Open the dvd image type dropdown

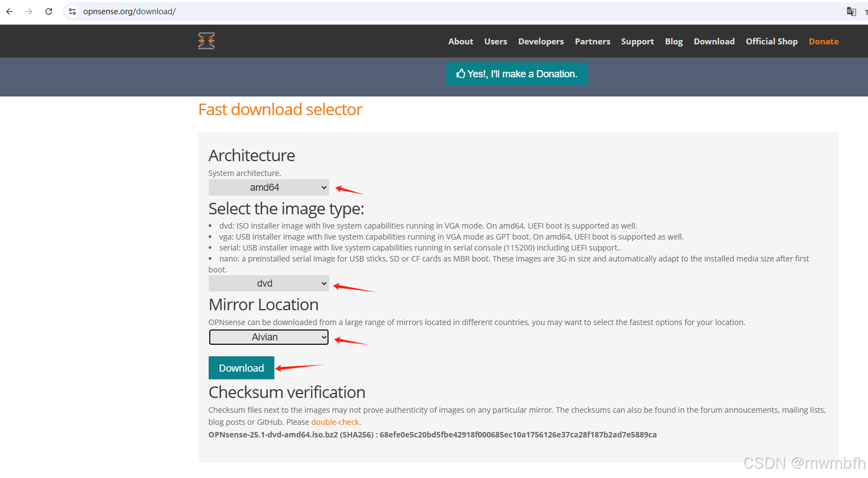pos(269,283)
